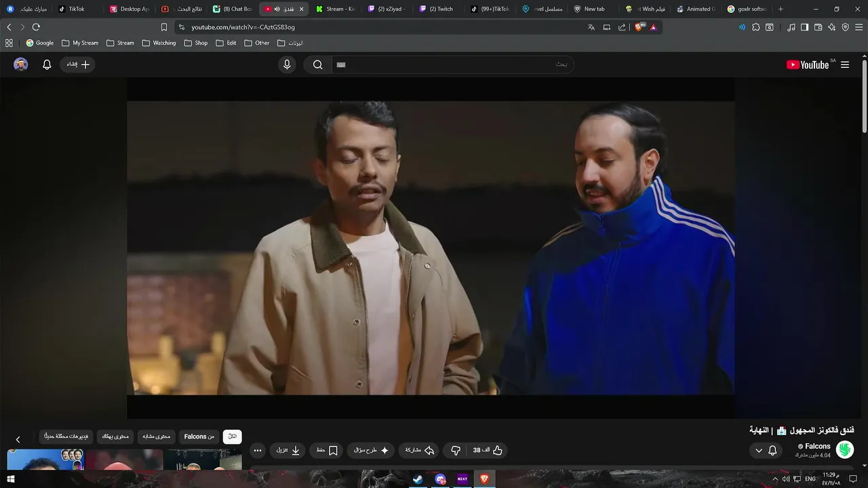Show hidden system tray icons chevron

coord(775,479)
